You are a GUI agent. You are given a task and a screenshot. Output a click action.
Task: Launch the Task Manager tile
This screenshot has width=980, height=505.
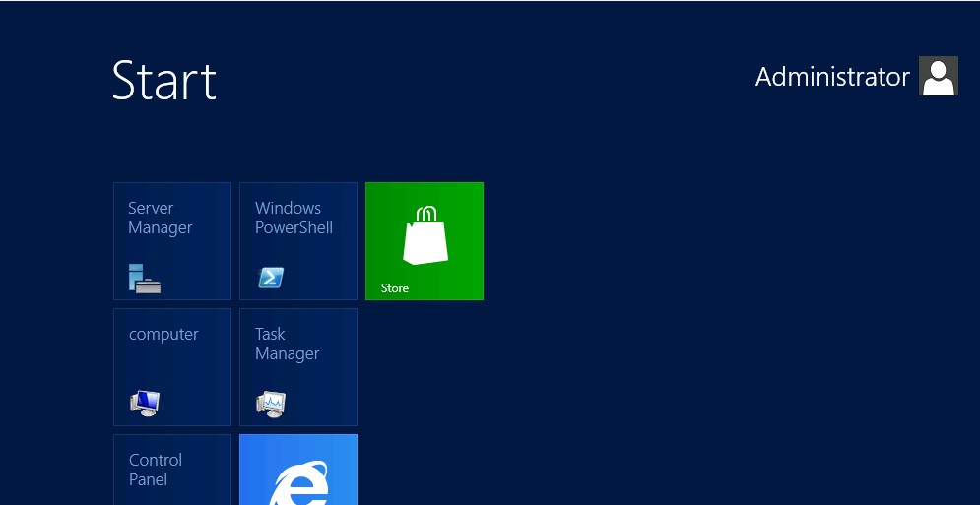[x=298, y=367]
